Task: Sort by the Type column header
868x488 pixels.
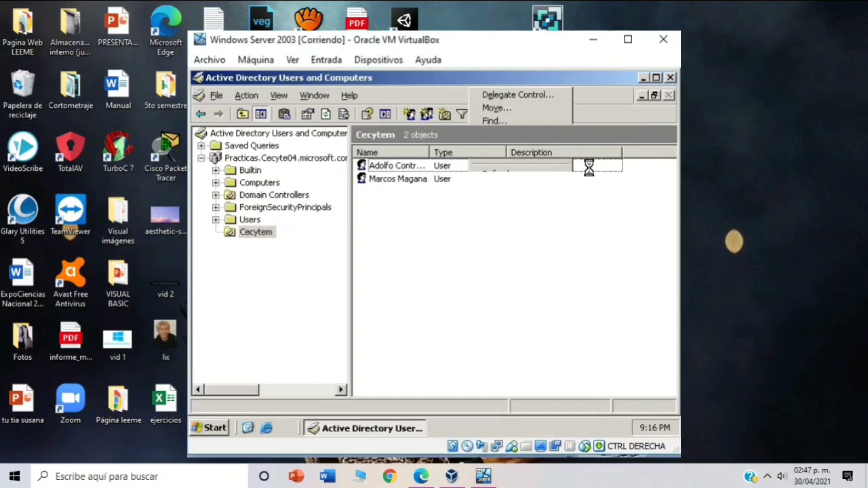Action: tap(468, 152)
